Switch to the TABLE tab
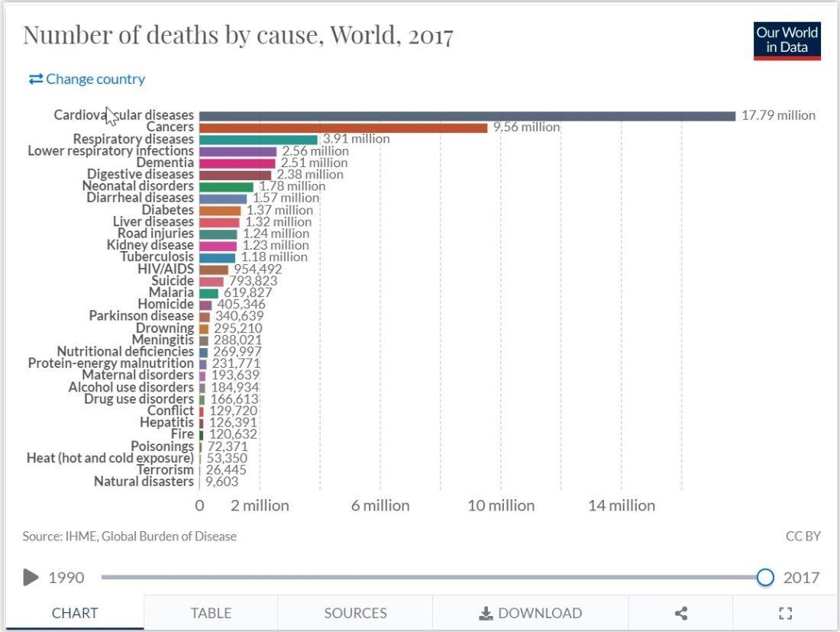Viewport: 840px width, 632px height. click(211, 613)
